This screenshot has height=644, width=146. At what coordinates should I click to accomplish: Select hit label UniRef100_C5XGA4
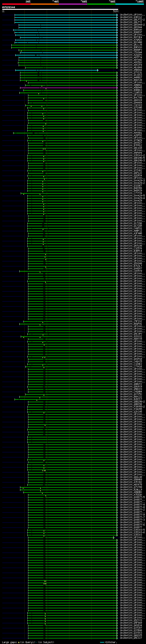(131, 53)
